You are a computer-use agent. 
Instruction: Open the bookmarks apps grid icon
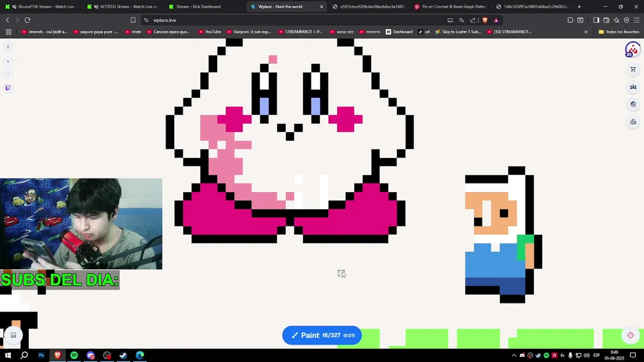coord(9,32)
